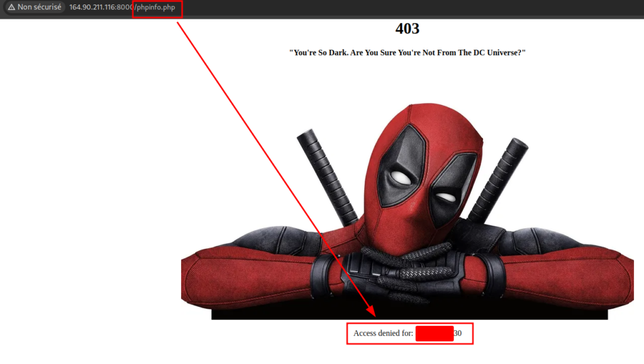Click the Deadpool image
Viewport: 644px width, 364px height.
[x=407, y=211]
